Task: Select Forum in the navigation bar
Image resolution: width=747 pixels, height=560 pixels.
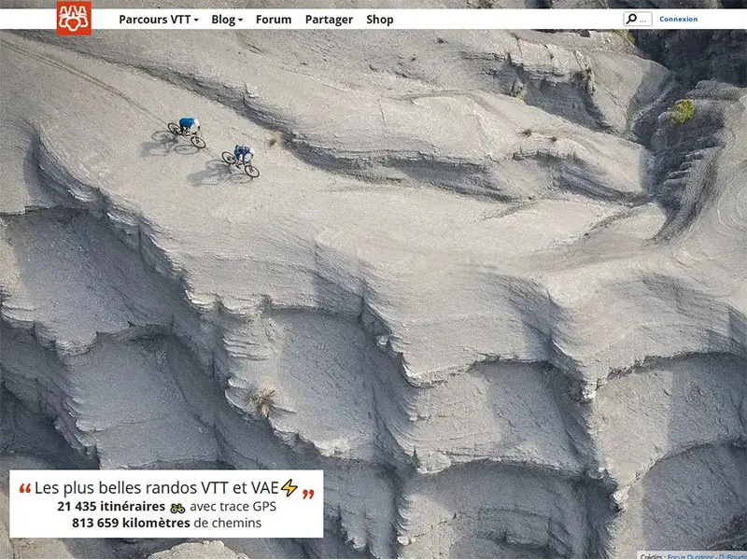Action: tap(273, 18)
